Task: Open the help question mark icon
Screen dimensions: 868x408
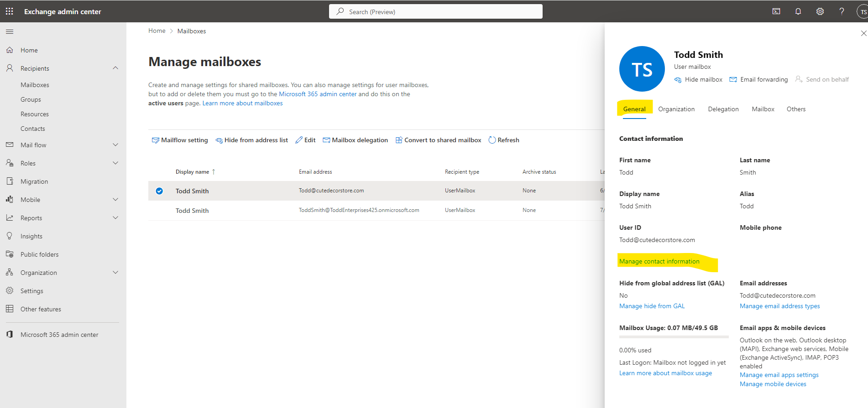Action: (x=842, y=11)
